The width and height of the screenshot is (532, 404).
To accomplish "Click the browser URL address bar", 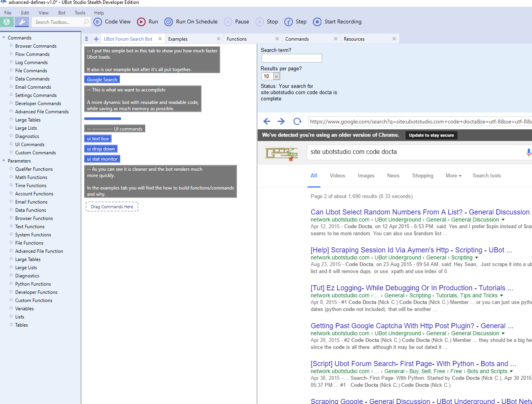I will 420,122.
